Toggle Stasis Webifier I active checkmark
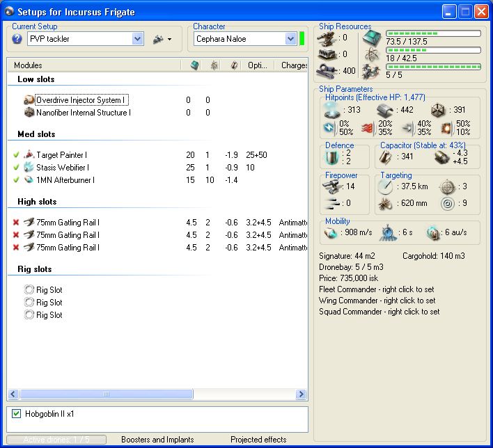 16,168
